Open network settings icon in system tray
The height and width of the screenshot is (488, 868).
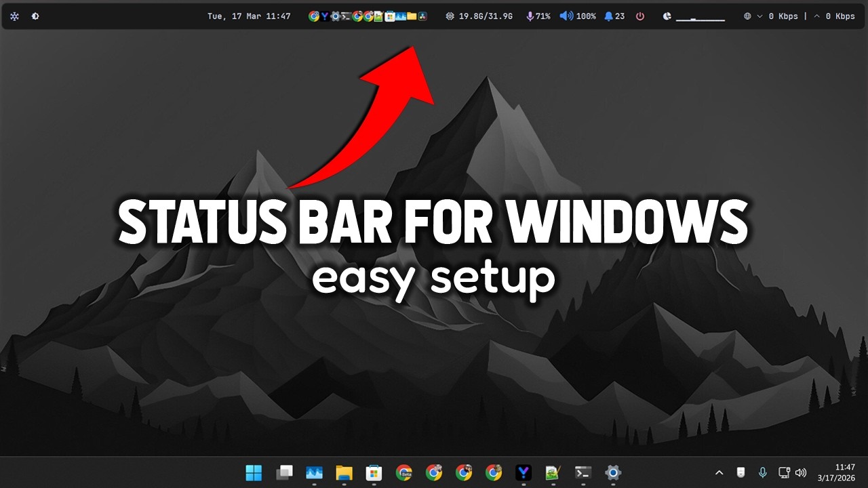784,472
